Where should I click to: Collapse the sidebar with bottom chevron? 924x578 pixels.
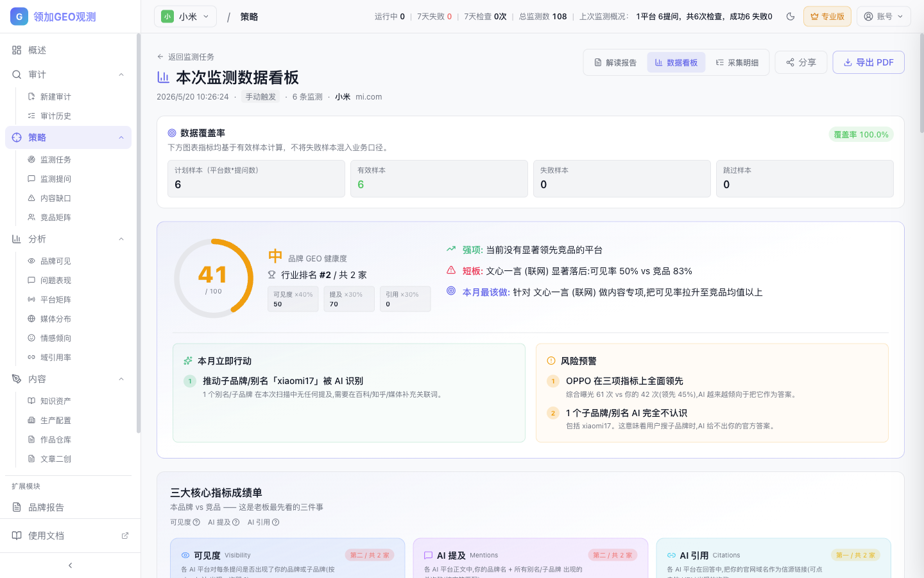70,565
